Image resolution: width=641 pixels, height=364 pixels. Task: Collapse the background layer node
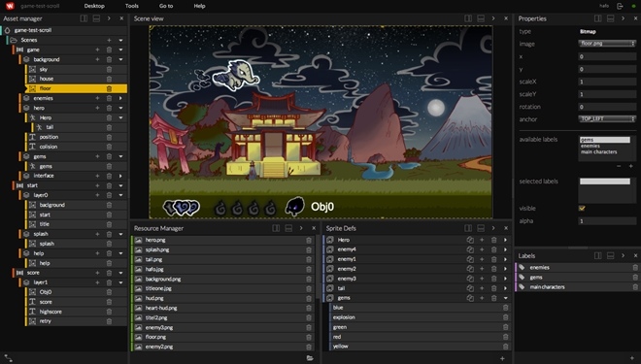pos(120,59)
